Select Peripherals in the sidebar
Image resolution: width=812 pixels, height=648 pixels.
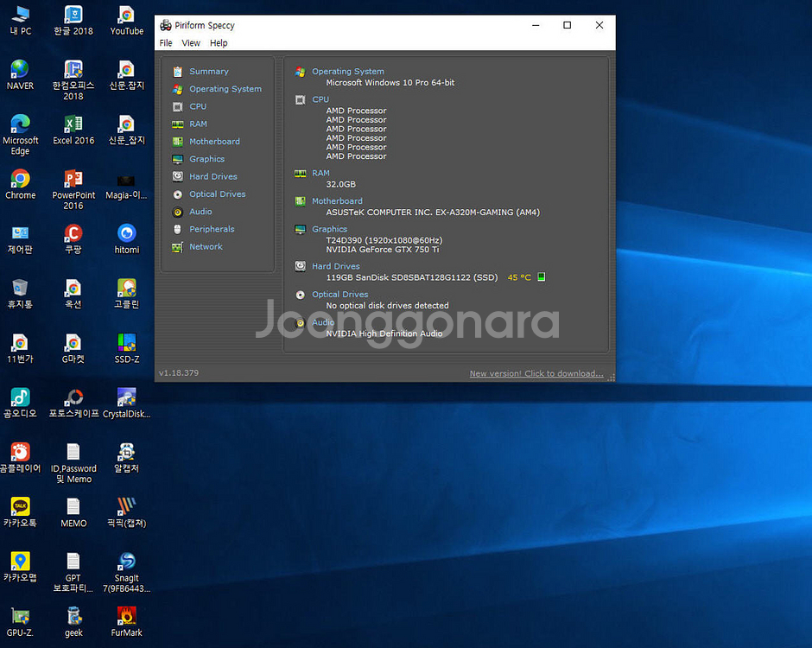pos(212,230)
